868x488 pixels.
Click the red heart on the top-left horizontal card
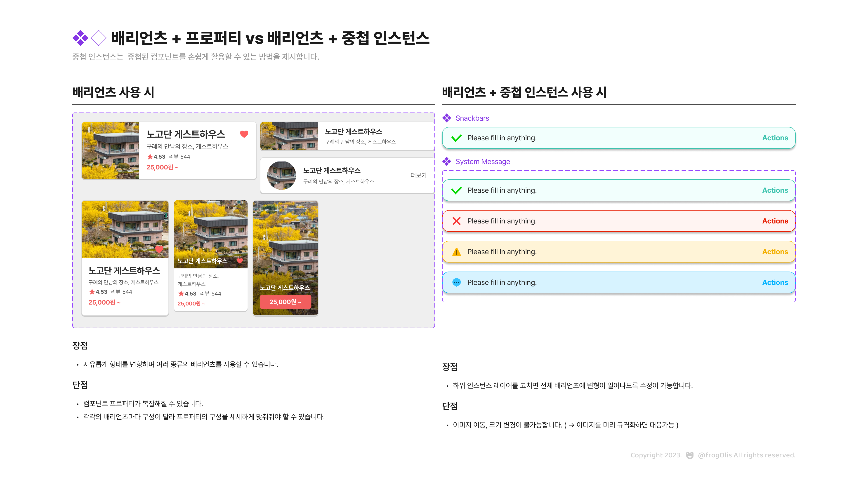point(244,134)
